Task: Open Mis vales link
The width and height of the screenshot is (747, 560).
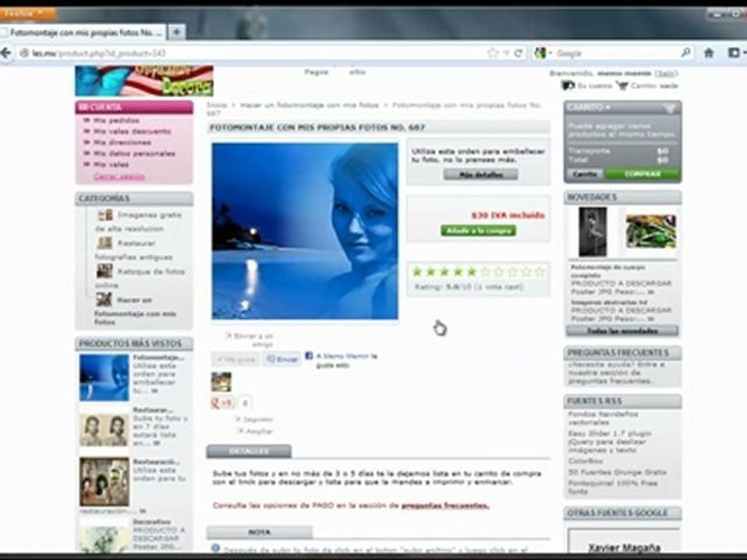Action: [111, 164]
